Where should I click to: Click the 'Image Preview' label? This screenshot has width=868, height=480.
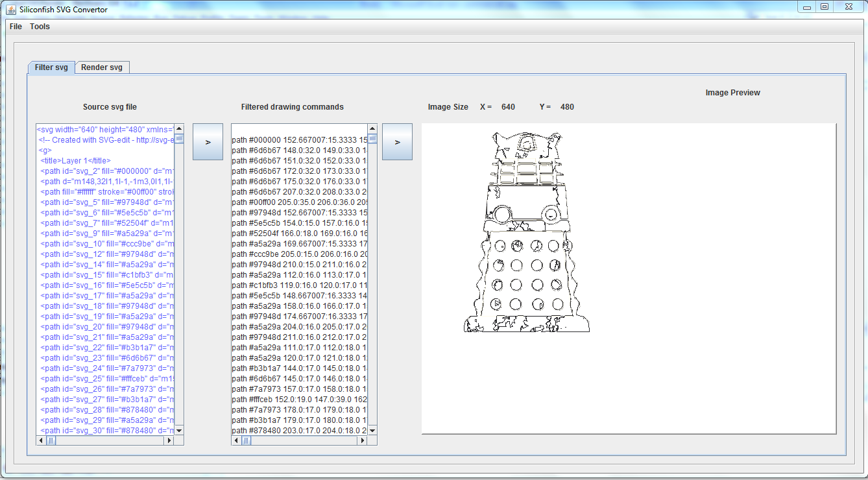coord(733,93)
